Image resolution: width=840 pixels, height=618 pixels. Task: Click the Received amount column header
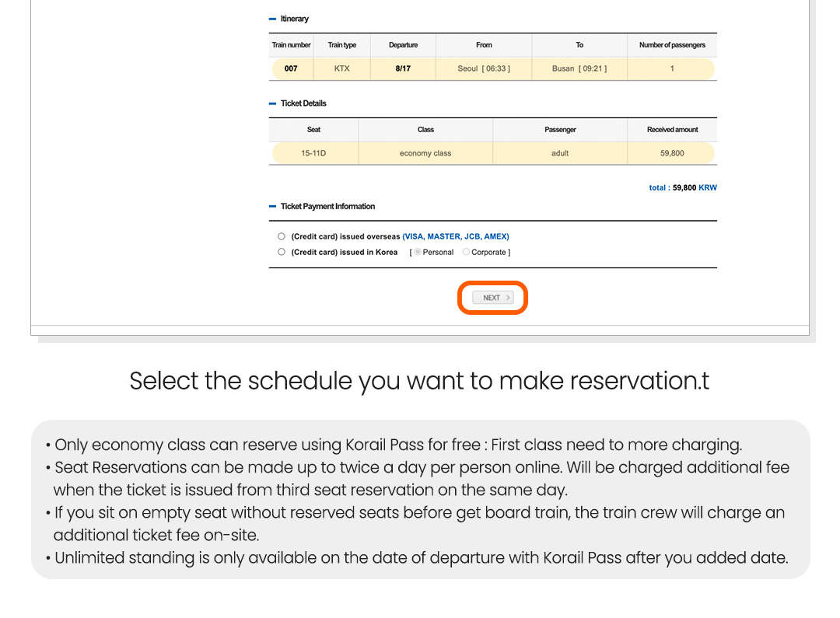(x=672, y=130)
